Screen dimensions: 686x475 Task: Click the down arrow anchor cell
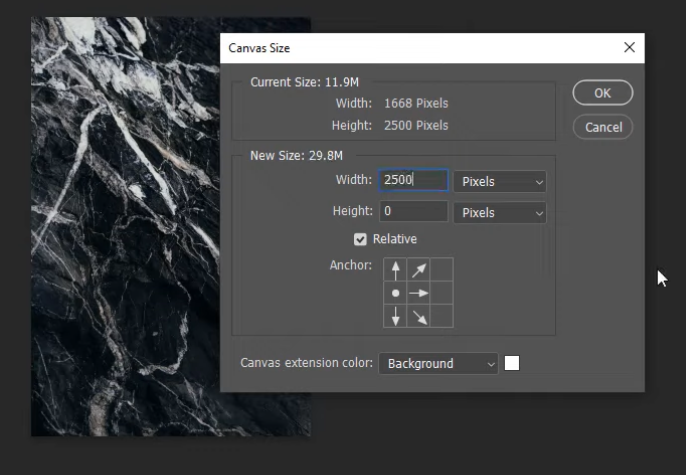tap(396, 316)
